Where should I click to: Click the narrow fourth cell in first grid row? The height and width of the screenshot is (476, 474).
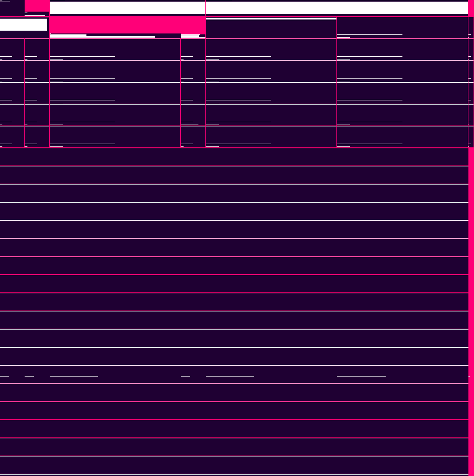click(193, 49)
